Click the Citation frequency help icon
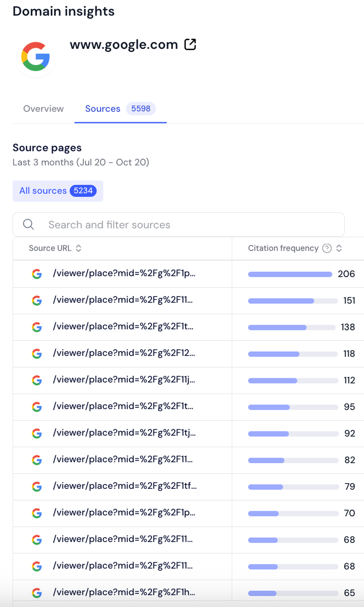364x607 pixels. point(327,248)
